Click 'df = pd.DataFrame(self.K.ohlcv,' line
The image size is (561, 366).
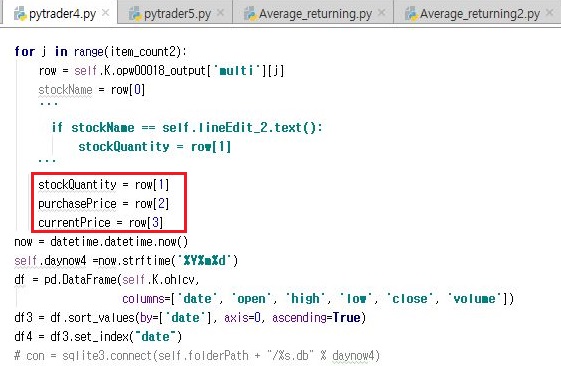pyautogui.click(x=107, y=280)
